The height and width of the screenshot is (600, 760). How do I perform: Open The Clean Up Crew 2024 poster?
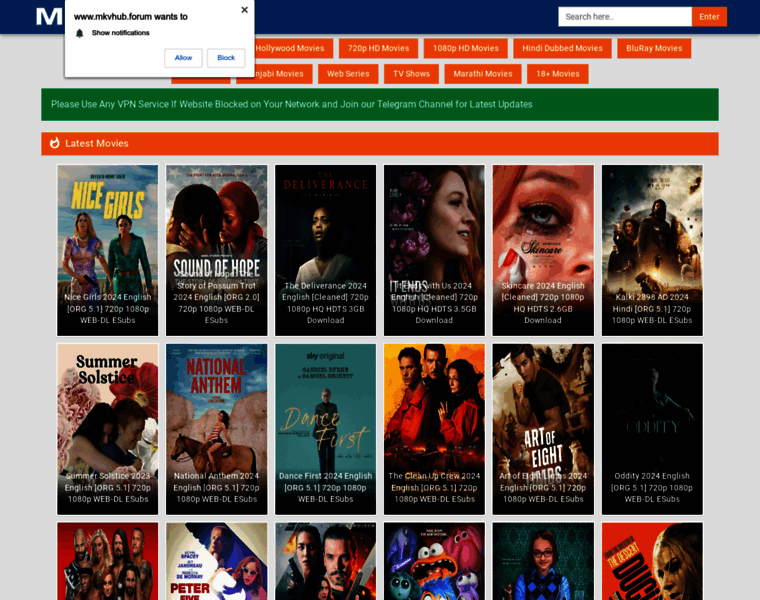tap(434, 429)
